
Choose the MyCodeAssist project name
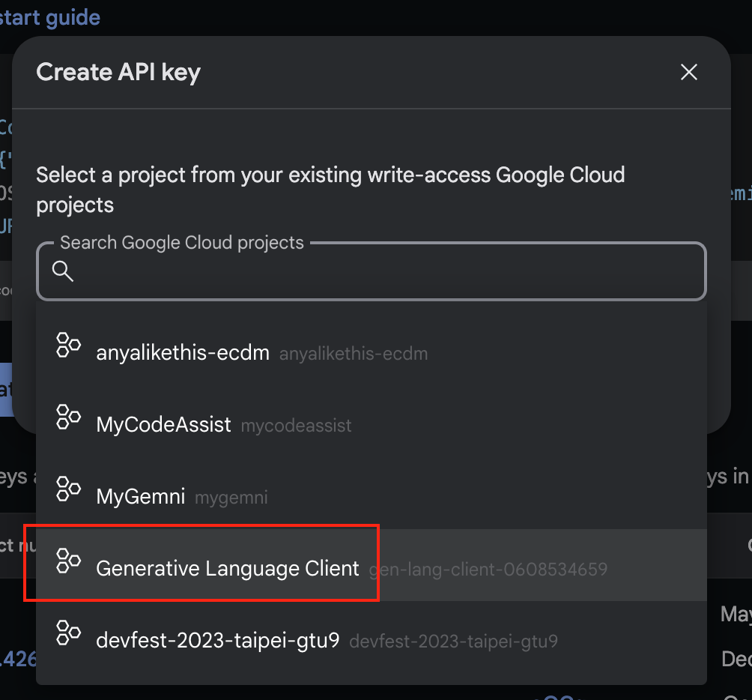pos(163,425)
